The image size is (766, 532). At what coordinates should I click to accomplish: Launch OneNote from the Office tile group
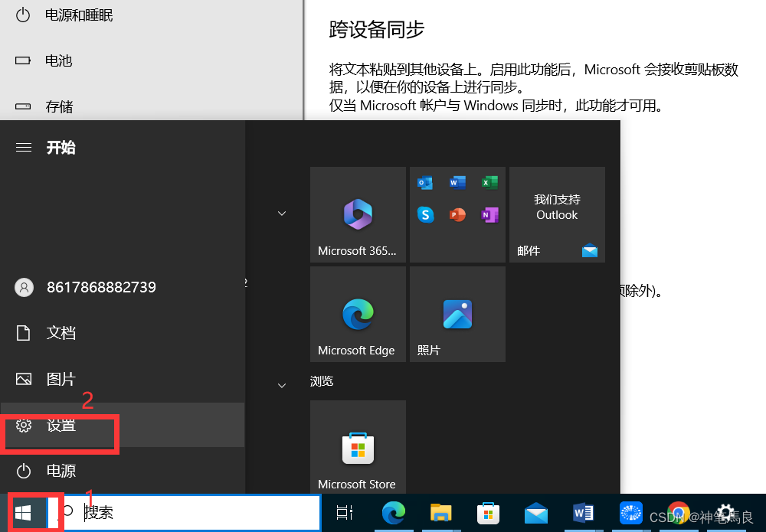point(489,215)
